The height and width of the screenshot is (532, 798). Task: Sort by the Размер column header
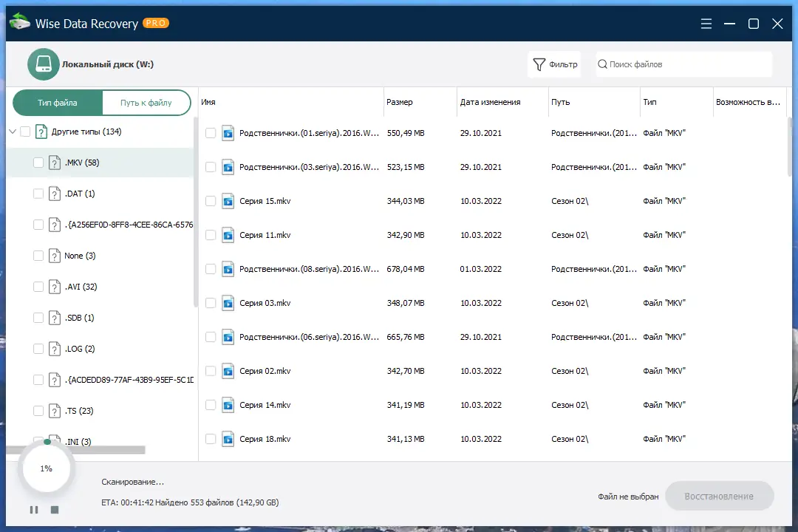click(x=420, y=102)
